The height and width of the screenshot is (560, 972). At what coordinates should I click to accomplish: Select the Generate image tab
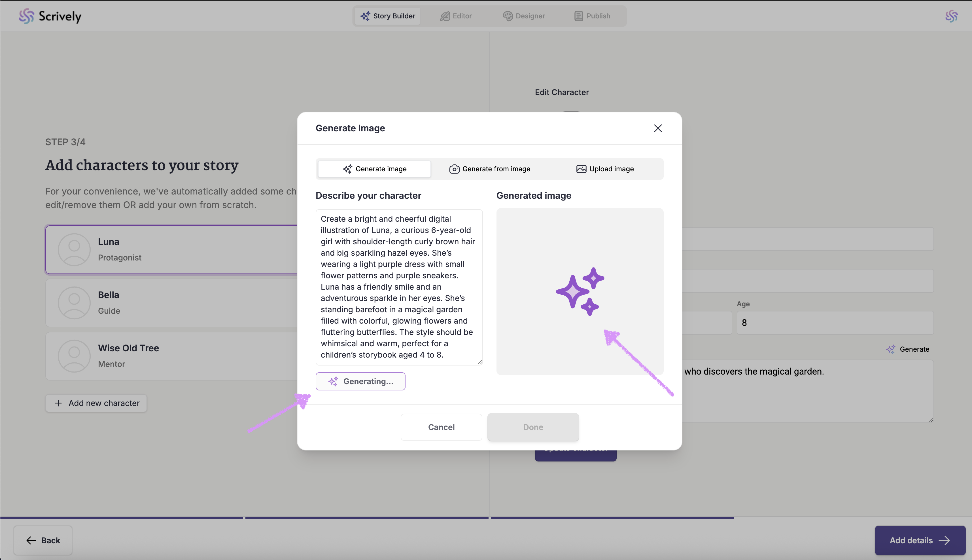tap(374, 169)
